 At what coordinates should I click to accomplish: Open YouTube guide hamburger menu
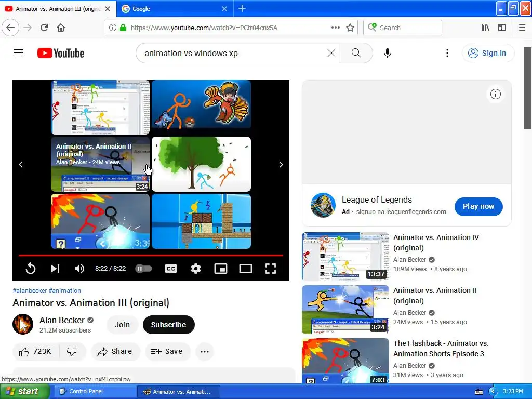[19, 53]
